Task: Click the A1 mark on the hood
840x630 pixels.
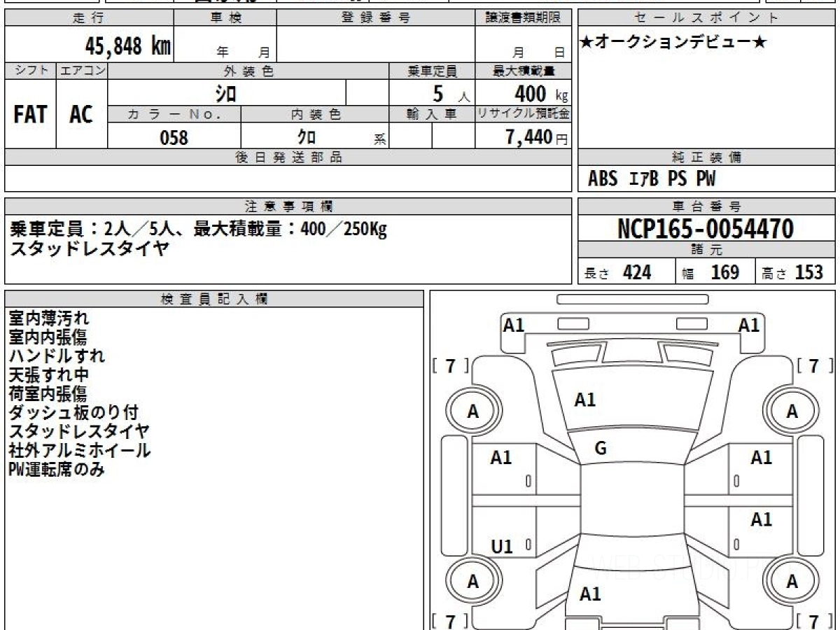Action: point(585,400)
